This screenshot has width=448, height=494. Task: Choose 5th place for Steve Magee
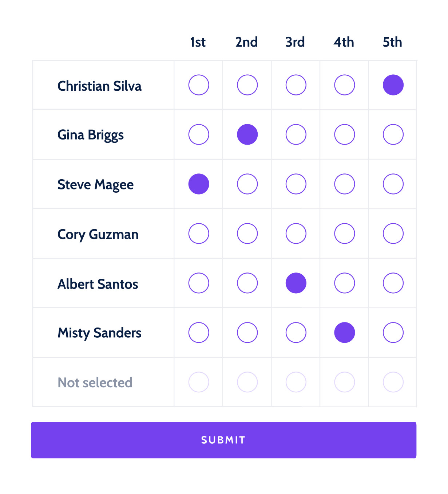coord(393,184)
